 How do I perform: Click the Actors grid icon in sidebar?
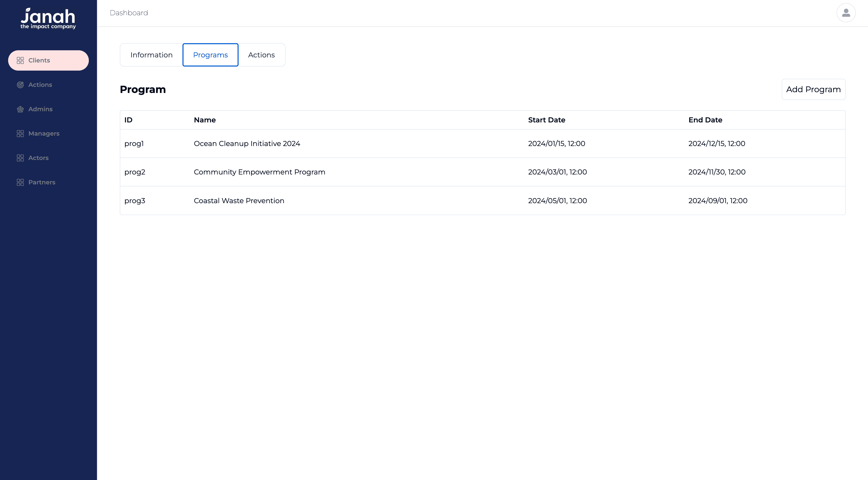coord(20,158)
